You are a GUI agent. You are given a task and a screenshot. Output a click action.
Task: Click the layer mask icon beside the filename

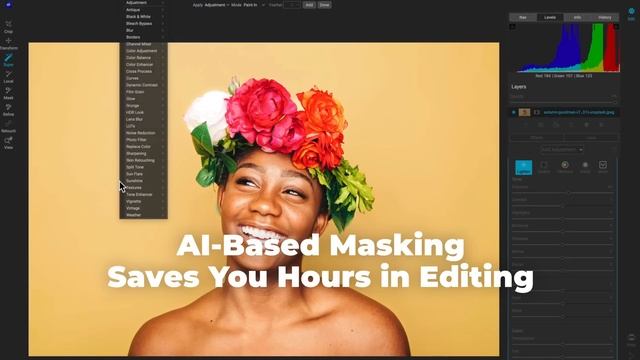(x=537, y=112)
